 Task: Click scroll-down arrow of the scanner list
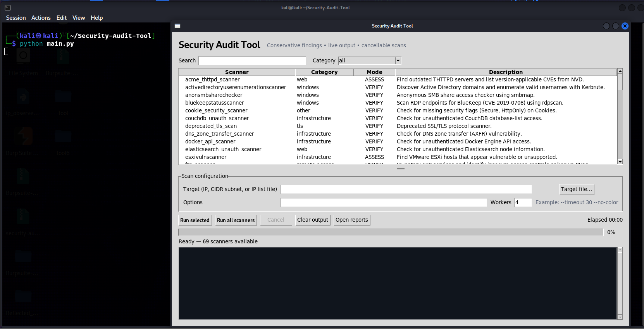coord(620,162)
